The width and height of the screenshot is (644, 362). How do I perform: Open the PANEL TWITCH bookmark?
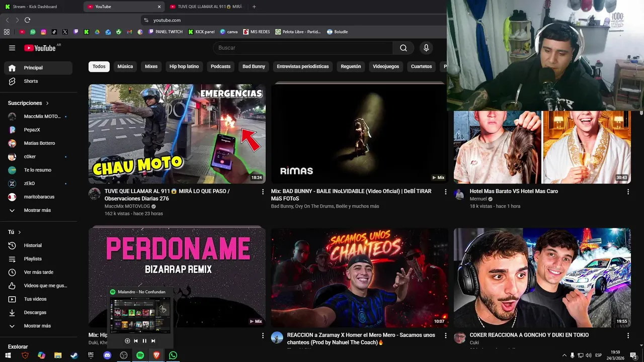coord(166,32)
